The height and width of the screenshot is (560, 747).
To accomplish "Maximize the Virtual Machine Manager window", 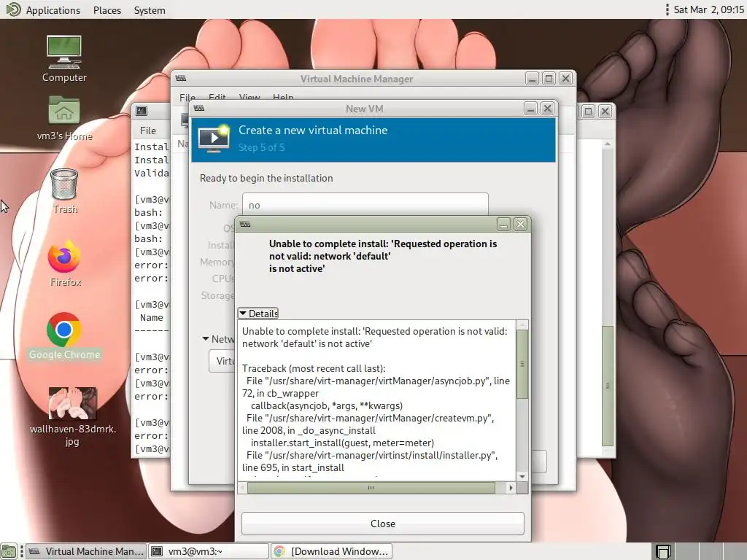I will point(549,78).
